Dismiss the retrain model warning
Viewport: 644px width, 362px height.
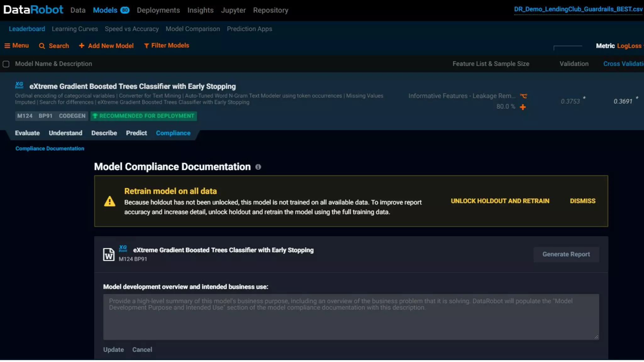pos(582,201)
